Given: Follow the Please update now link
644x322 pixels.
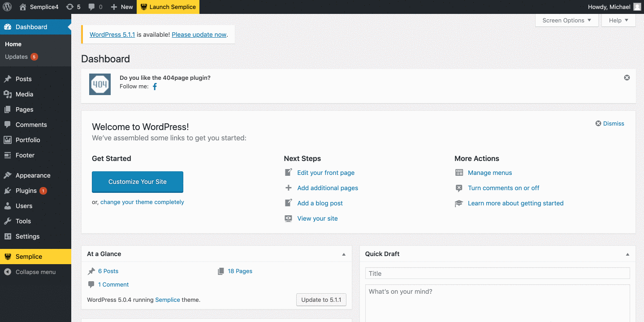Looking at the screenshot, I should 199,35.
